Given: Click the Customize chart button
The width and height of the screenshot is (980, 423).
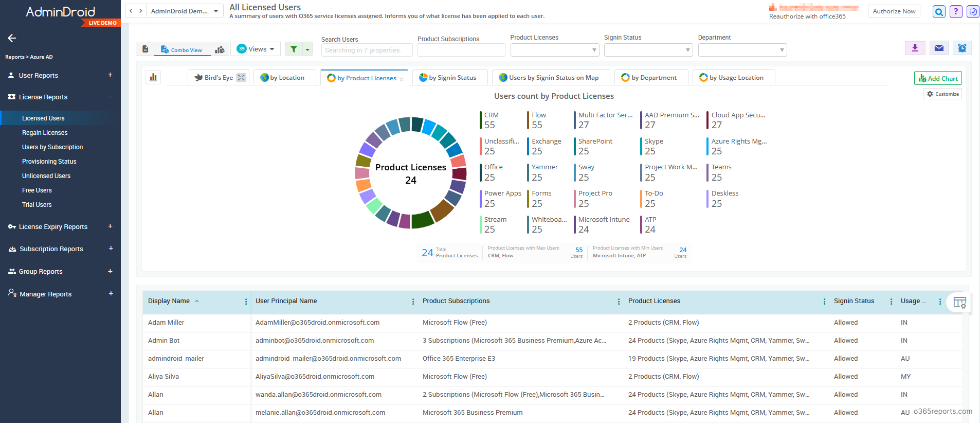Looking at the screenshot, I should (942, 94).
